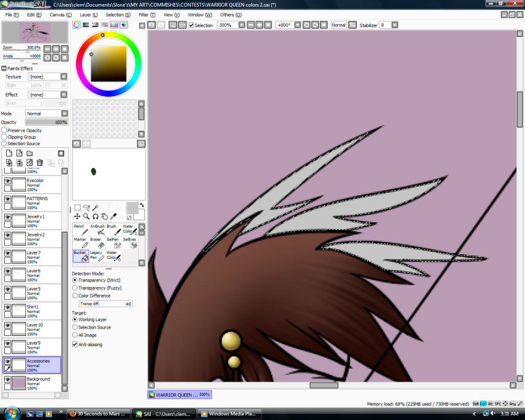
Task: Select Color Difference detection mode
Action: (75, 296)
